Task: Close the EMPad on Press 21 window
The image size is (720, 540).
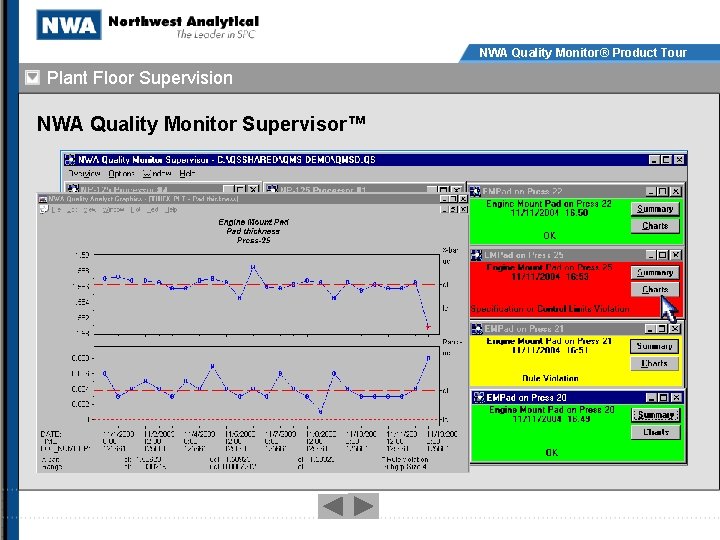Action: [x=675, y=329]
